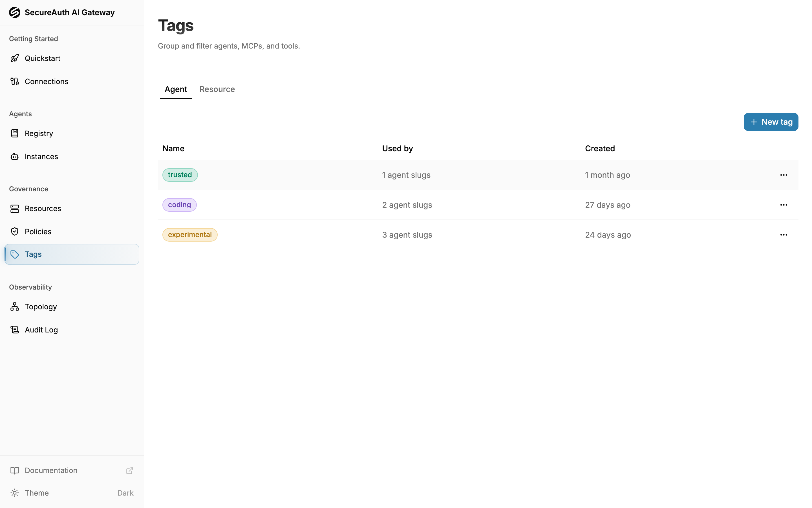Click the Tags page heading
This screenshot has height=508, width=812.
176,25
